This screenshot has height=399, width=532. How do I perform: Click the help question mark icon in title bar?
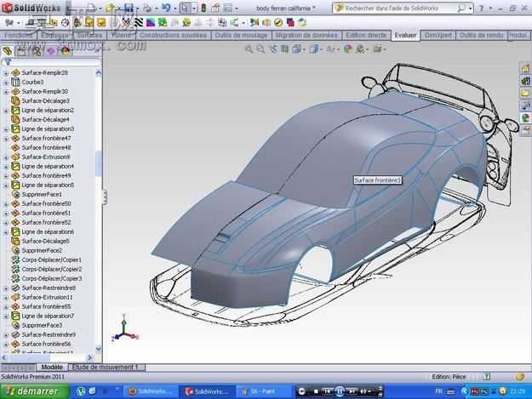coord(481,8)
